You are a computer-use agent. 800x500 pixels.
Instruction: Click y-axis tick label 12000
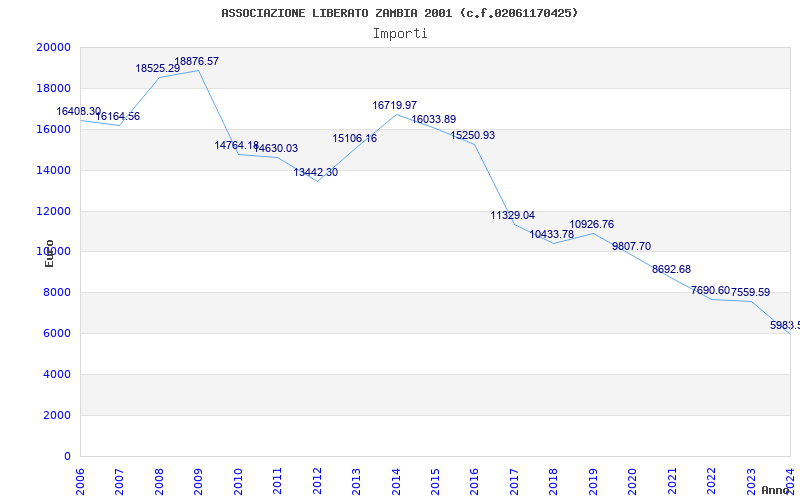(54, 211)
